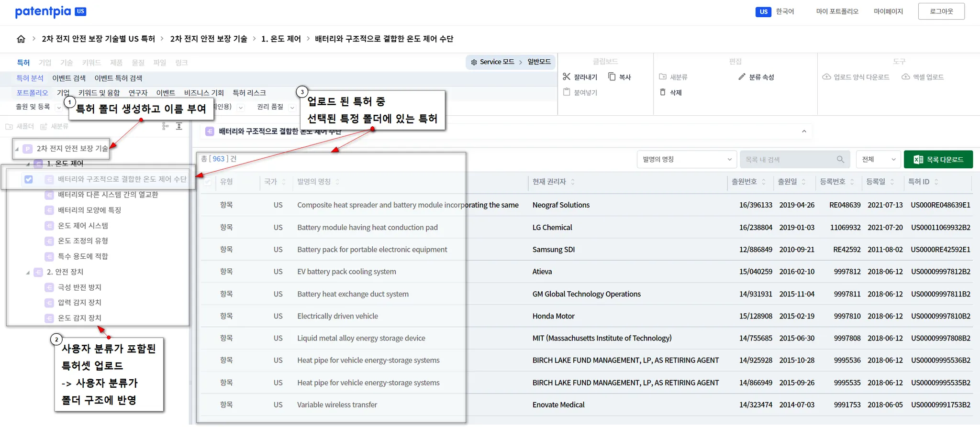
Task: Sort by 국가 column arrows
Action: coord(284,182)
